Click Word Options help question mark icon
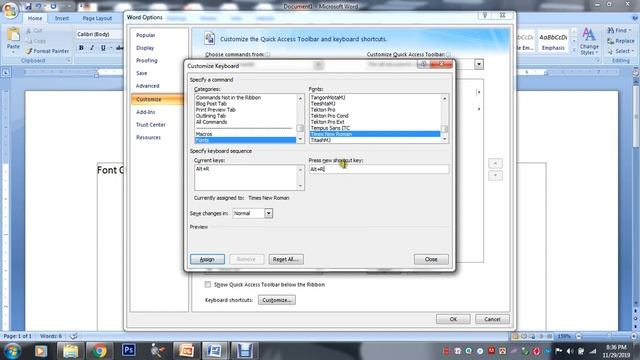The image size is (640, 360). pyautogui.click(x=485, y=16)
